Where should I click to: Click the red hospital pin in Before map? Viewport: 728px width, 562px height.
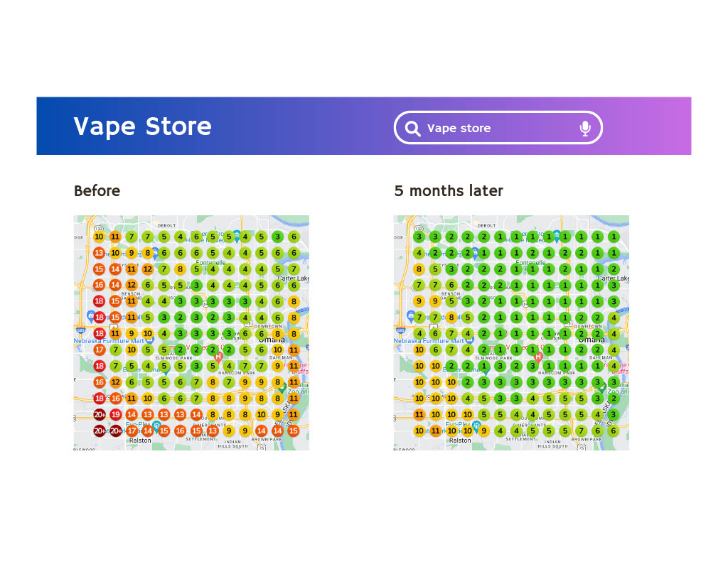[219, 356]
